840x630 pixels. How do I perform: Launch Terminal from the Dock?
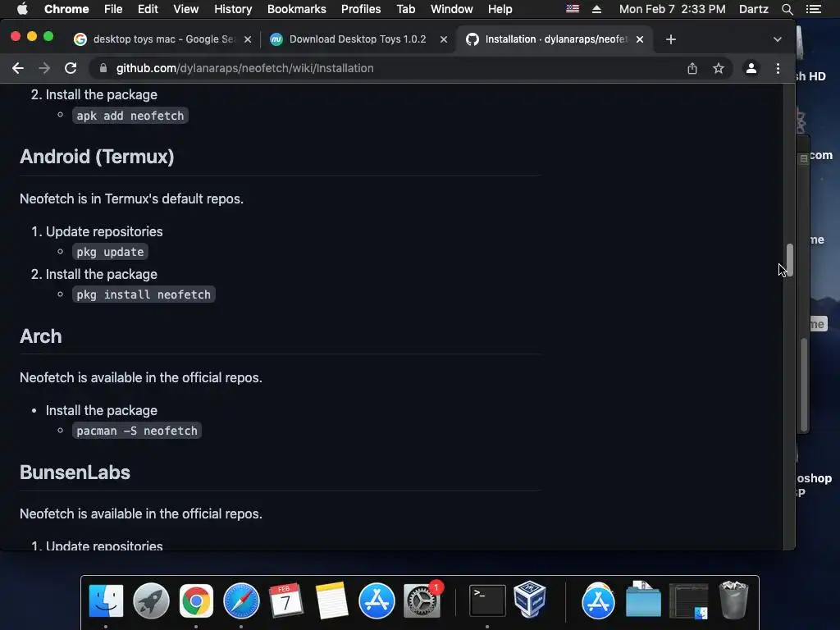[x=487, y=600]
